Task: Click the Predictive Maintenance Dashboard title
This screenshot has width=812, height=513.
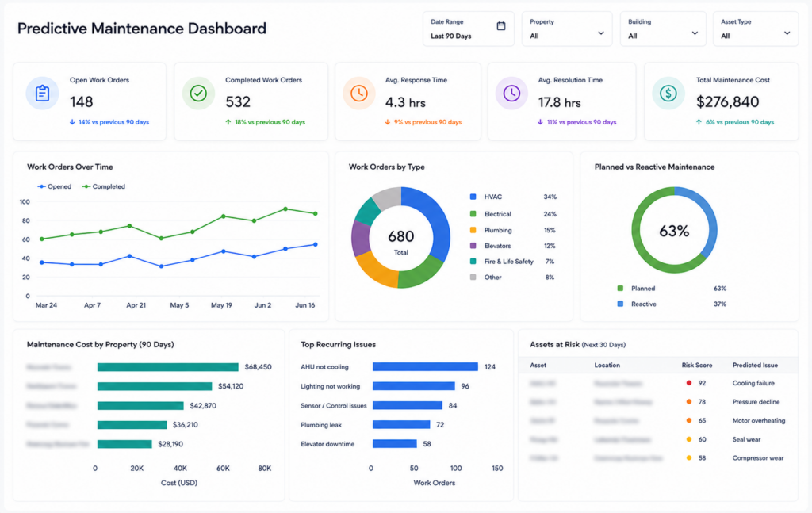Action: pos(142,28)
